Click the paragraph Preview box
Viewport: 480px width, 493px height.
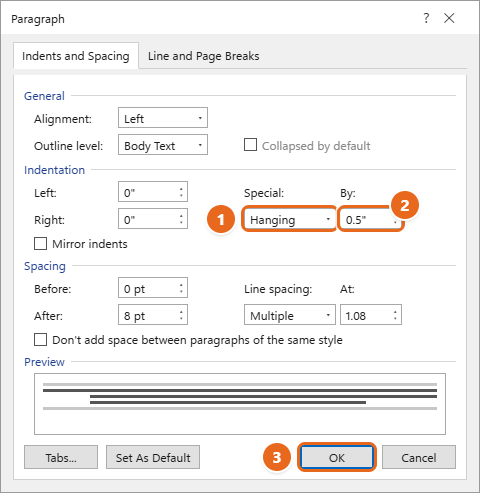pos(240,404)
